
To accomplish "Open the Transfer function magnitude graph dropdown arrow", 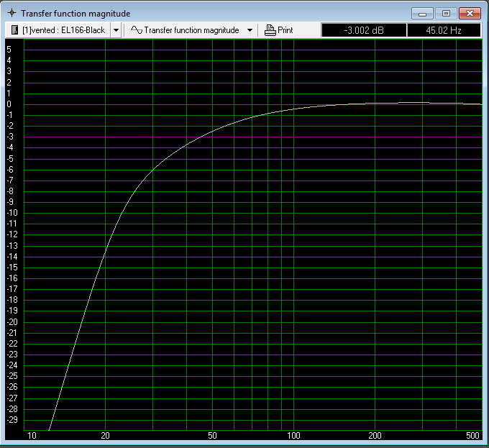I will (x=250, y=30).
